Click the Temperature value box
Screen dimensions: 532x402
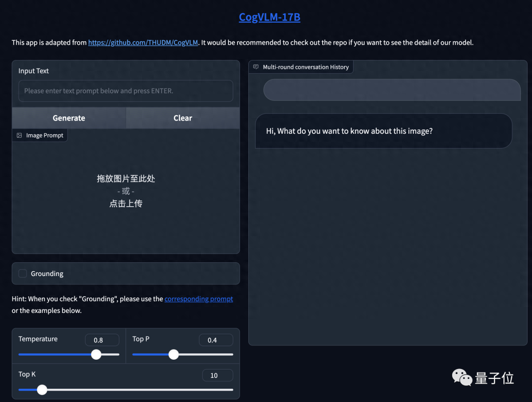(x=102, y=340)
